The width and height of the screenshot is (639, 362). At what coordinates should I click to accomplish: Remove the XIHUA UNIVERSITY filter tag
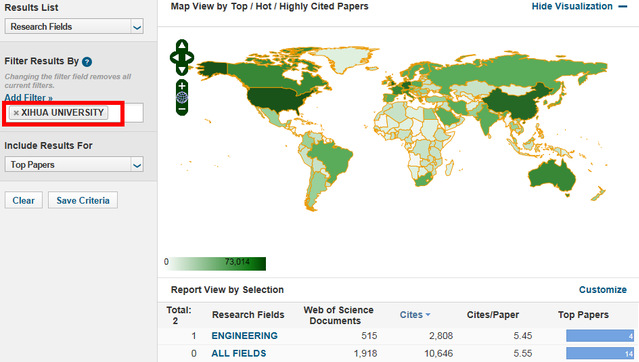point(16,113)
